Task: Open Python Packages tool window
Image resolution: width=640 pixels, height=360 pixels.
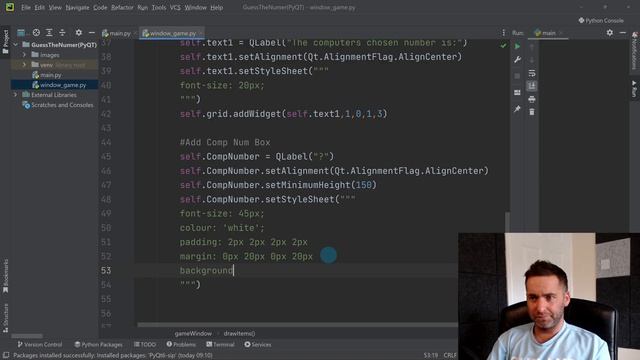Action: click(98, 344)
